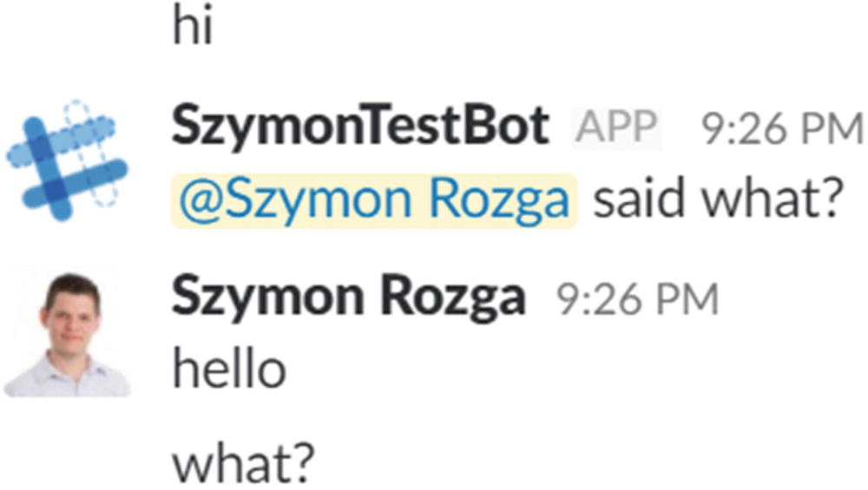Open Szymon Rozga's profile photo

point(69,334)
